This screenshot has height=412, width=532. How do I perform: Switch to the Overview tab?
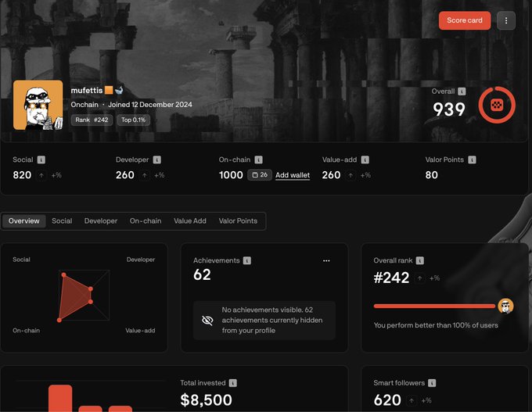(x=23, y=220)
